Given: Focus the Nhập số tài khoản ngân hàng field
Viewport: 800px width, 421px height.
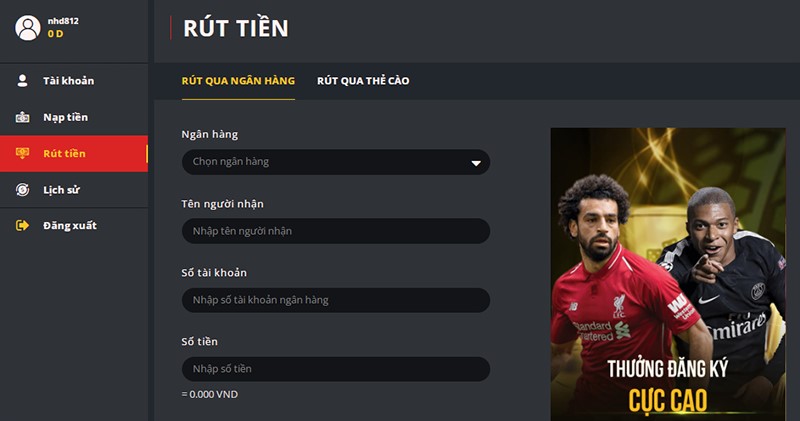Looking at the screenshot, I should point(336,300).
